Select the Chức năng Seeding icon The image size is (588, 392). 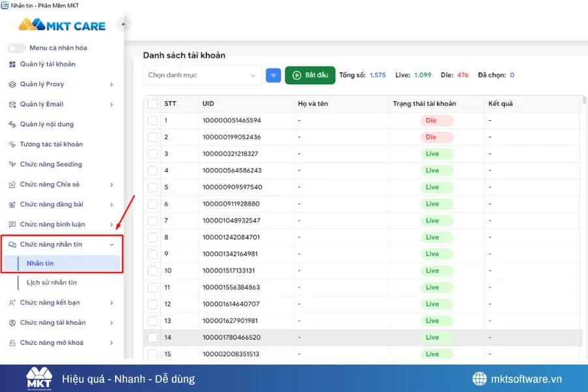pyautogui.click(x=11, y=164)
